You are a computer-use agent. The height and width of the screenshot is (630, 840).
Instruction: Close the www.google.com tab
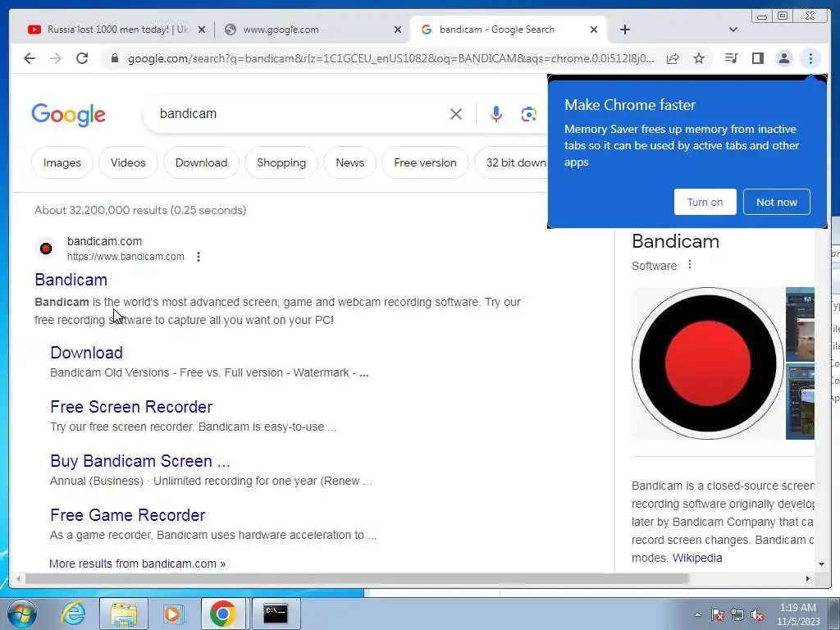tap(398, 30)
